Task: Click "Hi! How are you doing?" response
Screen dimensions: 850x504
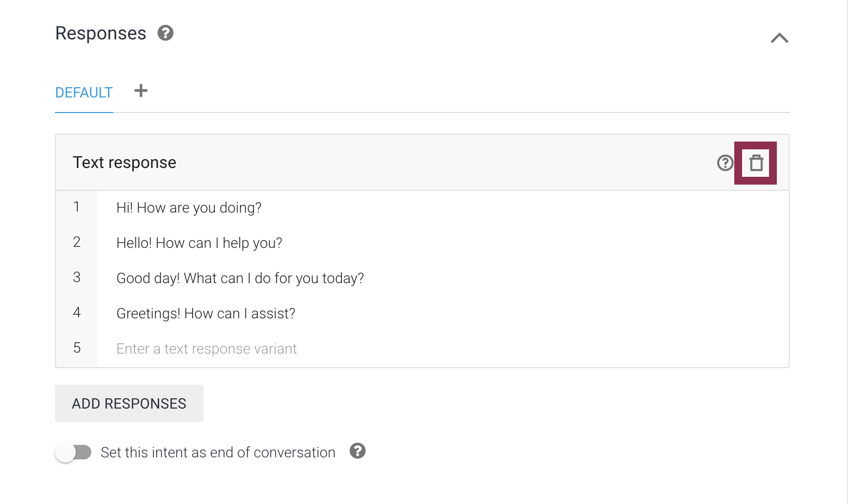Action: coord(189,208)
